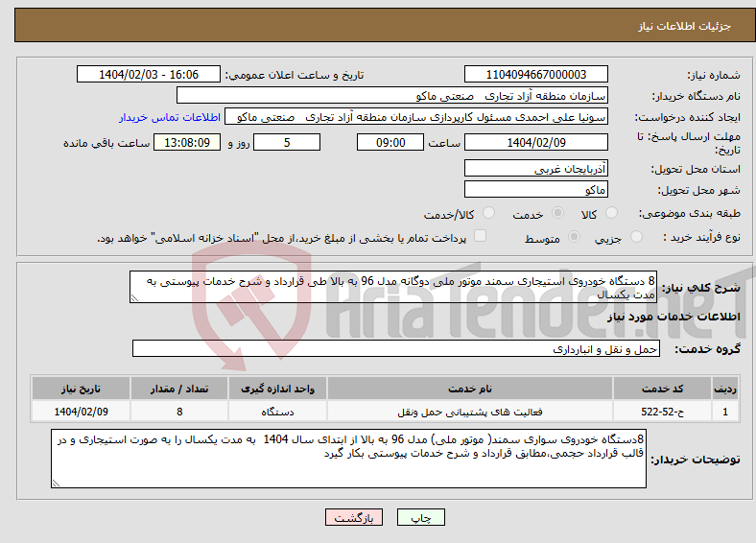Click the general need description text area
Screen dimensions: 756x543
[x=393, y=287]
